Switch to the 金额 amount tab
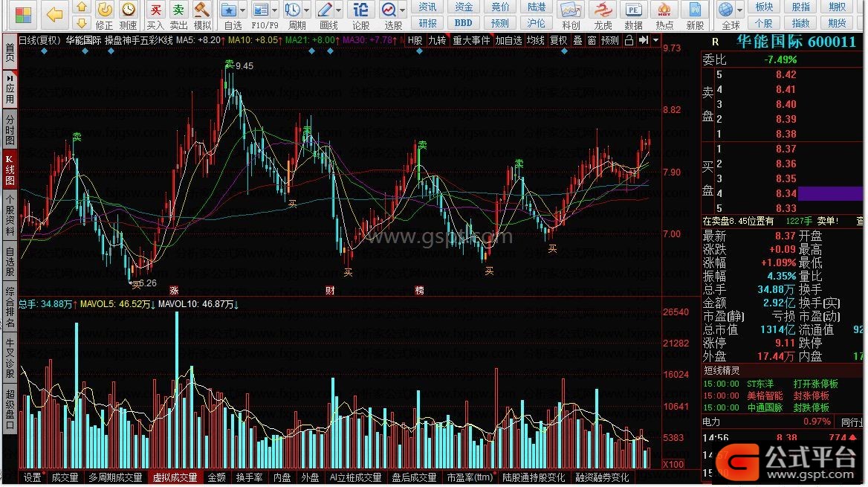Screen dimensions: 868x487 [216, 477]
